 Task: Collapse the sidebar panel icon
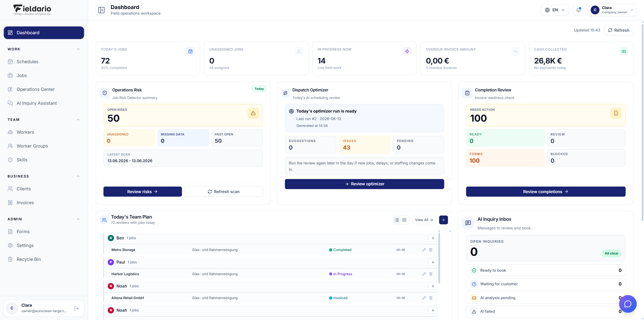click(101, 10)
